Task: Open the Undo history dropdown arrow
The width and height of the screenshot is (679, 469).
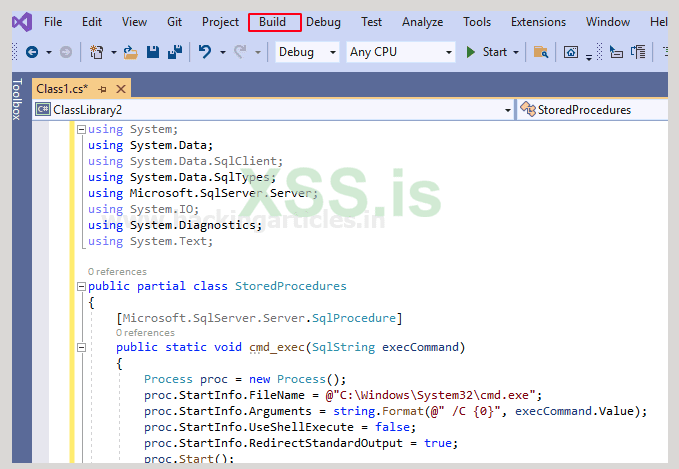Action: point(223,53)
